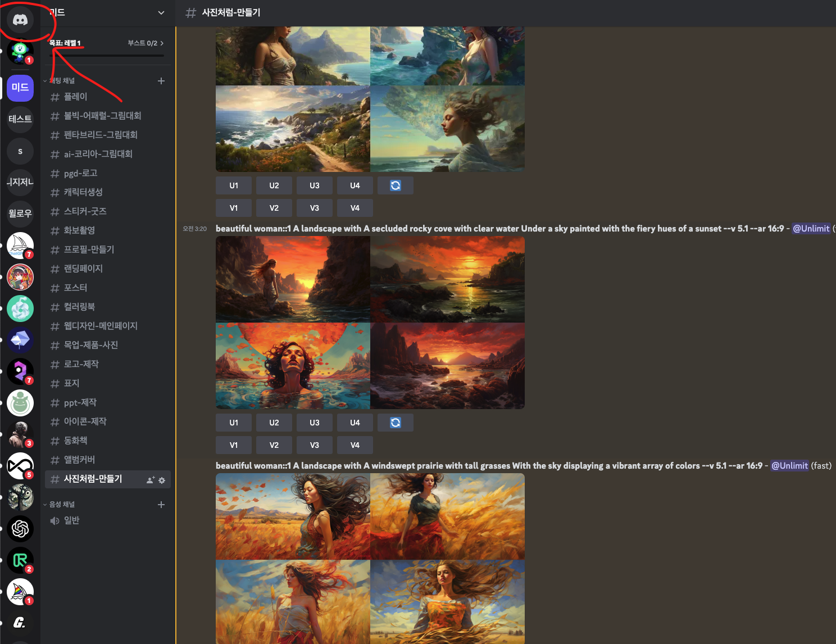
Task: Click reroll icon under the sunset cove images
Action: coord(396,423)
